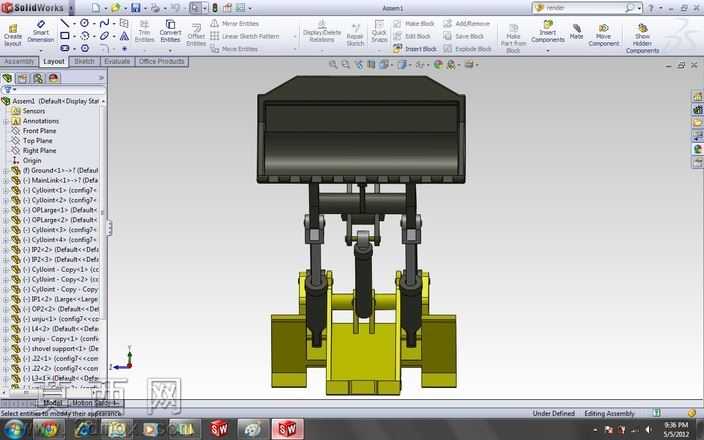Expand the Ground<1> component node
This screenshot has height=440, width=704.
tap(6, 171)
